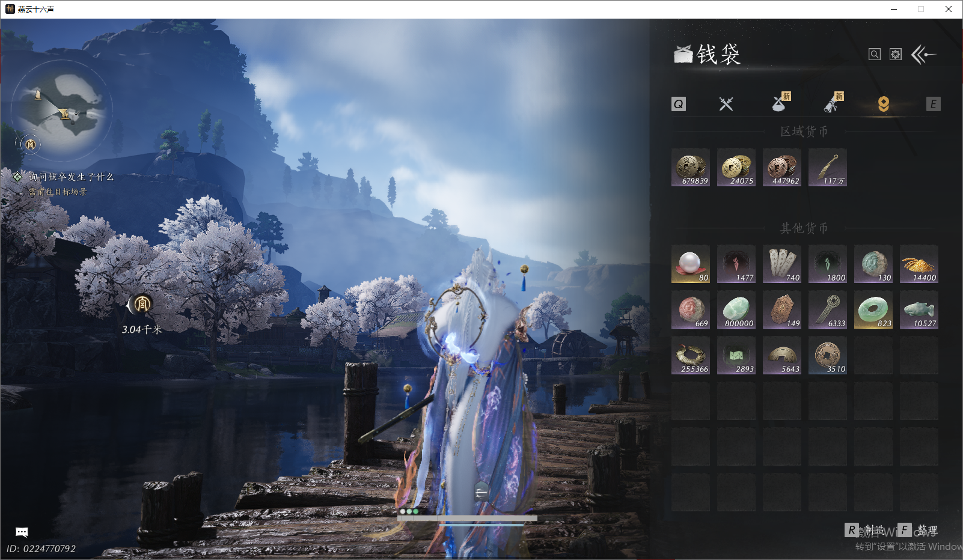The image size is (963, 560).
Task: Open the scroll tab marked new
Action: point(832,104)
